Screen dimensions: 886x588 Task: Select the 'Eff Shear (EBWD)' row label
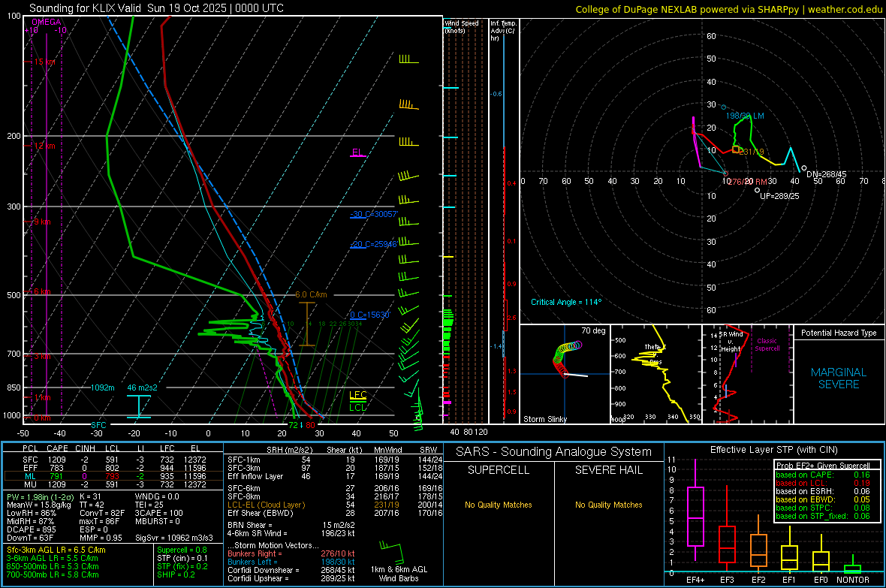point(261,514)
